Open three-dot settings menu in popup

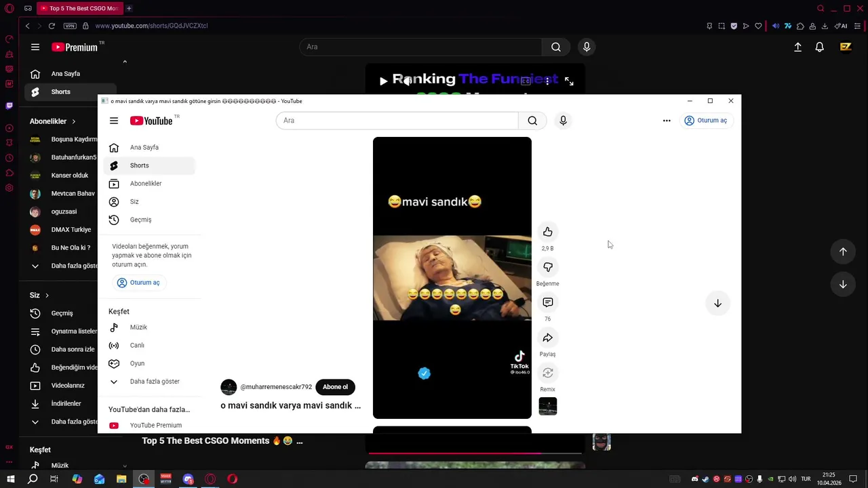(x=667, y=121)
